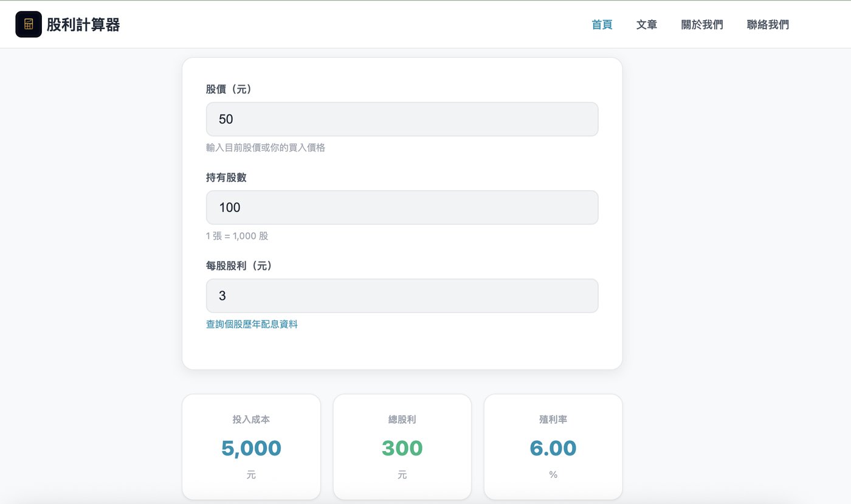Click the calculator logo icon

coord(29,24)
